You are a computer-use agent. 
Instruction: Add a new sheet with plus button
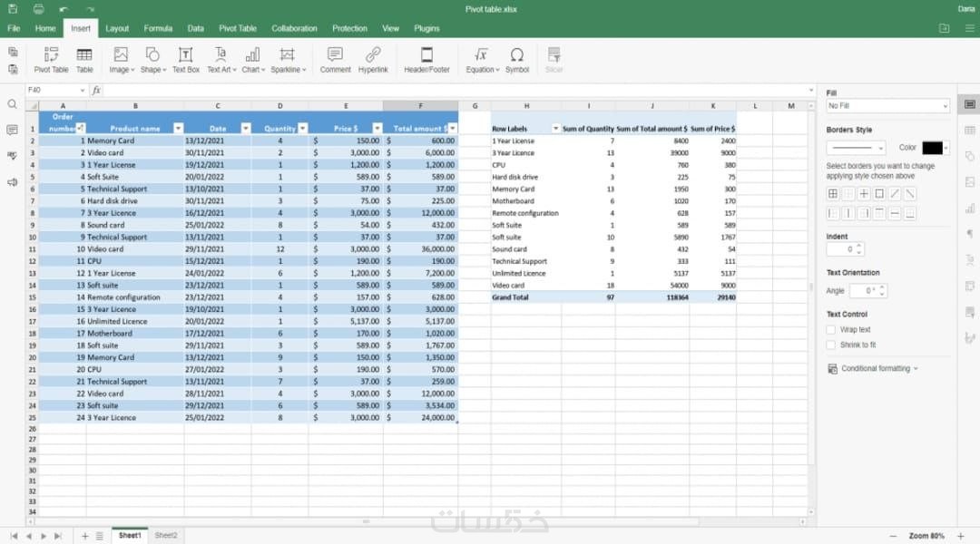pyautogui.click(x=85, y=536)
